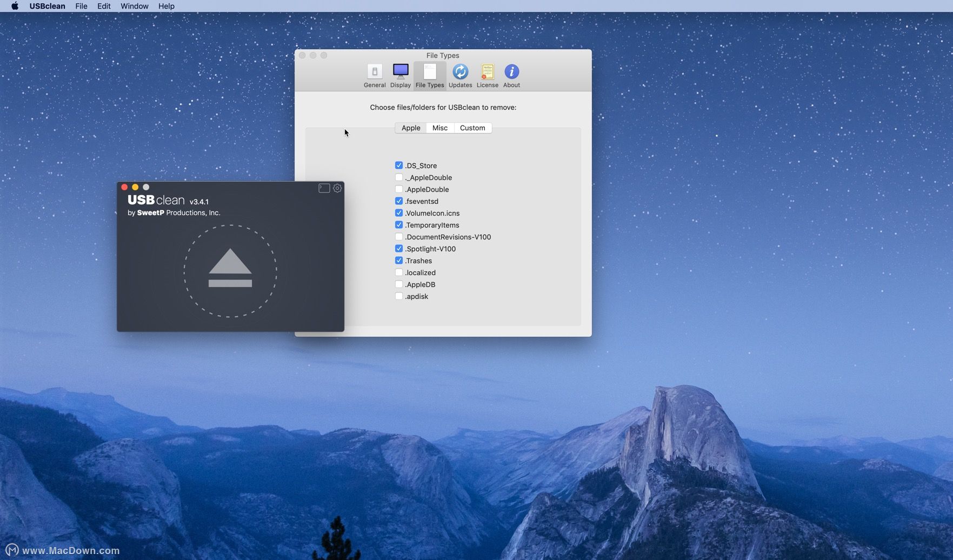Close the USBclean main window
Image resolution: width=953 pixels, height=560 pixels.
click(124, 187)
